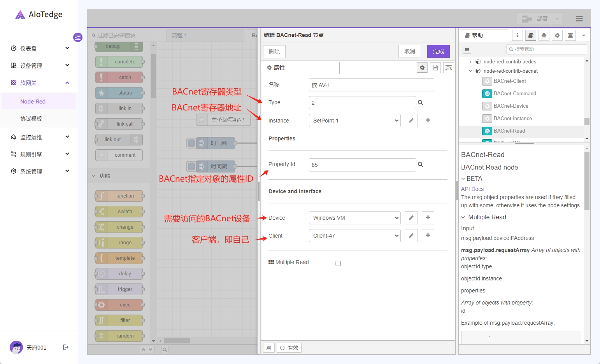Enable the Multiple Read checkbox
The height and width of the screenshot is (364, 600).
pyautogui.click(x=338, y=264)
